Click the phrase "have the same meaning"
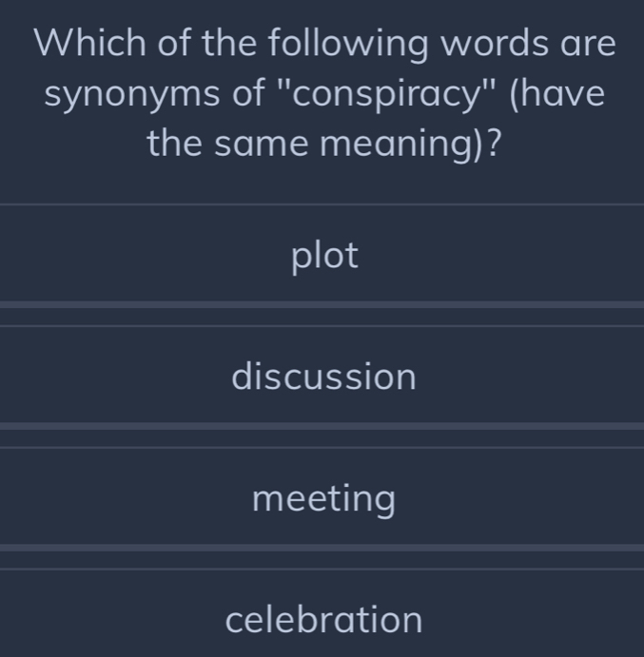The image size is (644, 657). tap(323, 145)
